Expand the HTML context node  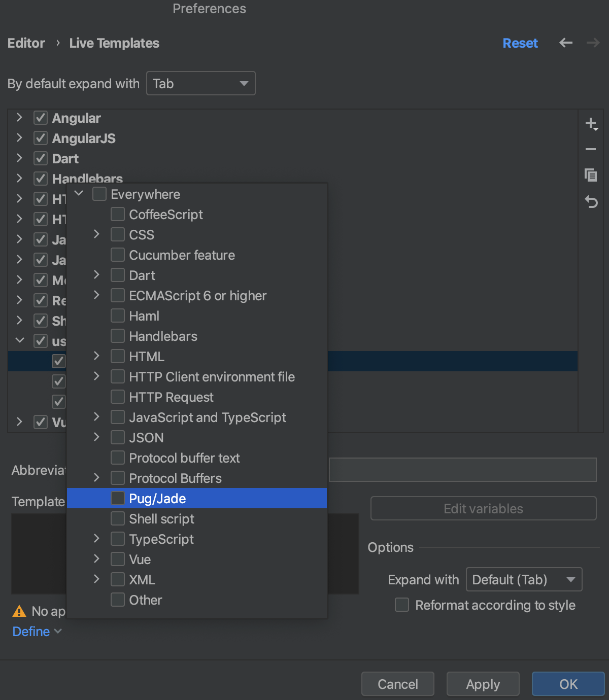[96, 356]
